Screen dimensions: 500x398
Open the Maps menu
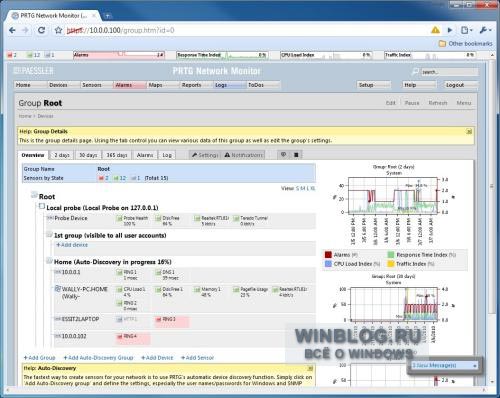(163, 85)
